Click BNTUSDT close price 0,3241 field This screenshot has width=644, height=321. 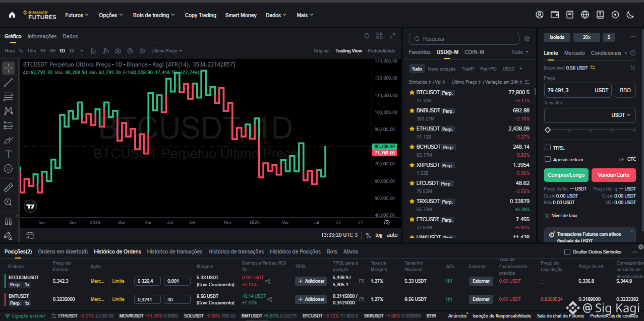(148, 299)
